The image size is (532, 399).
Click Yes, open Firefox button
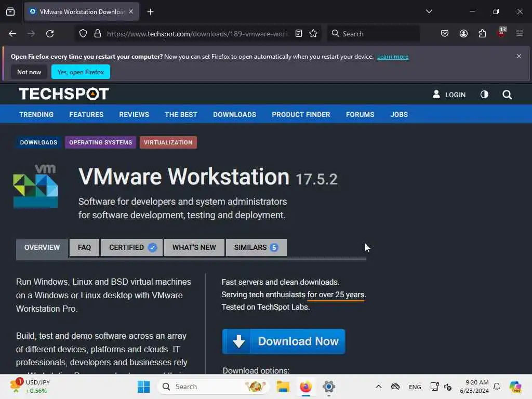81,72
